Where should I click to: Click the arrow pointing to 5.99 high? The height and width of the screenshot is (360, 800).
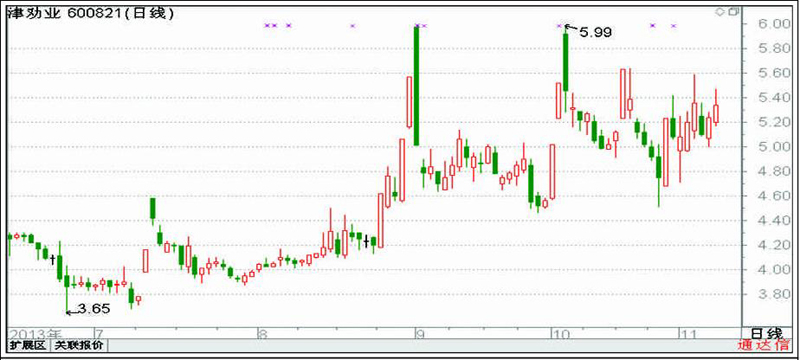click(572, 29)
